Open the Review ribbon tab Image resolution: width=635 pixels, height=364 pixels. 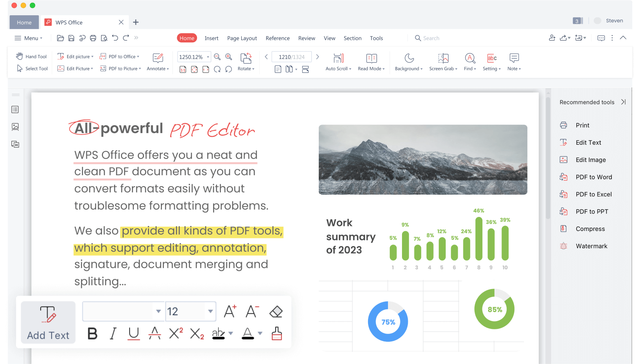click(306, 38)
